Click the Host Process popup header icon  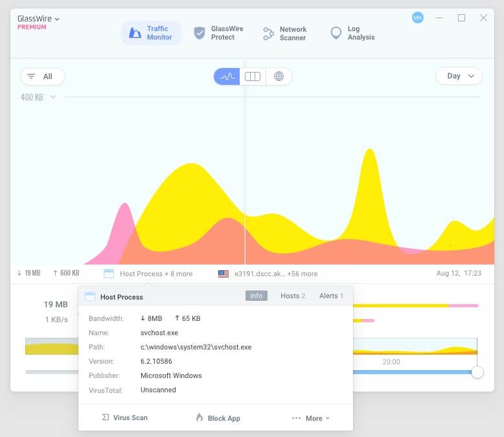(x=90, y=296)
